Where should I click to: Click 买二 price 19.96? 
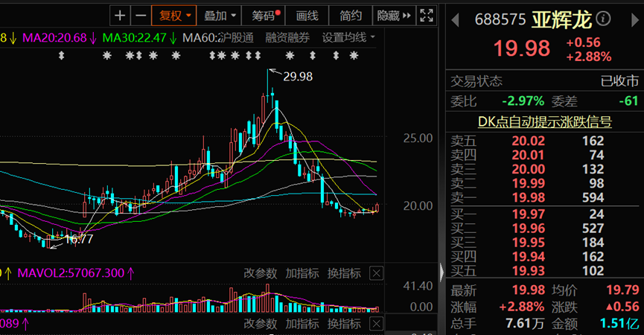coord(528,229)
